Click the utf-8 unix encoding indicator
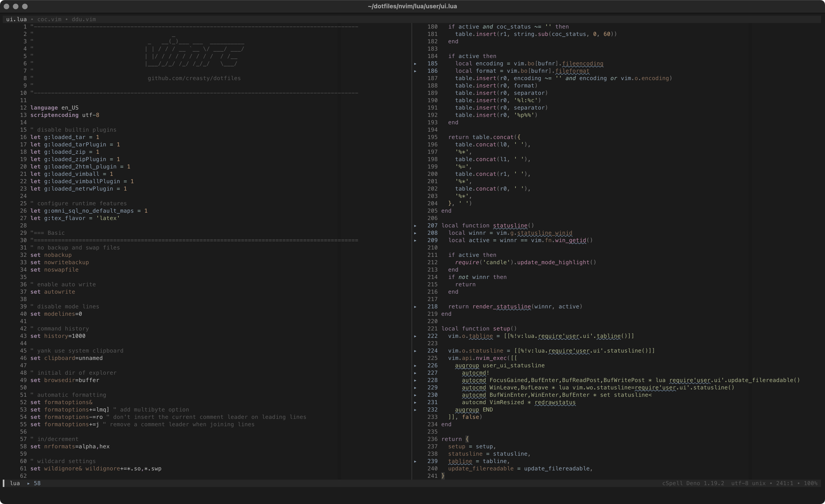 748,483
